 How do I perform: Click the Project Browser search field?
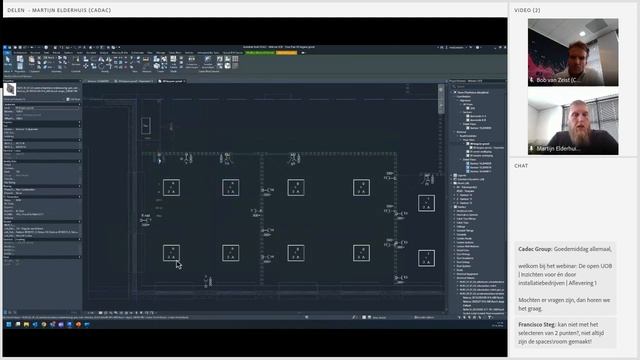(477, 87)
